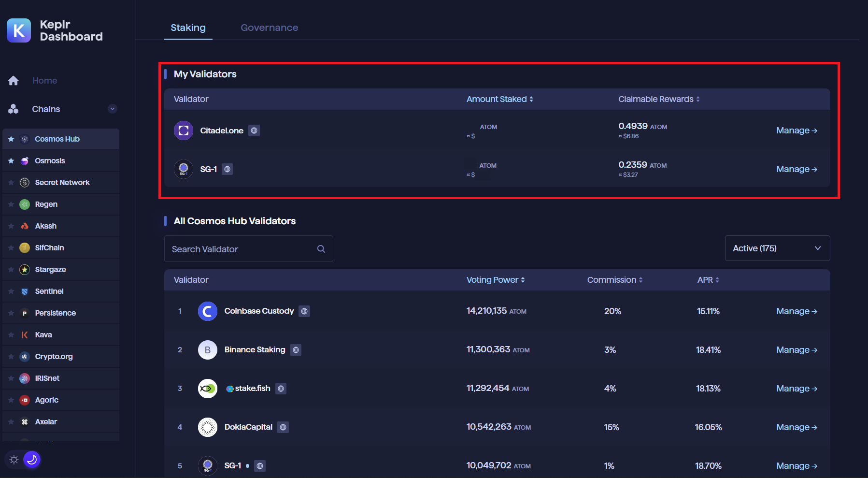Click the Axelar chain icon
This screenshot has height=478, width=868.
(x=25, y=422)
